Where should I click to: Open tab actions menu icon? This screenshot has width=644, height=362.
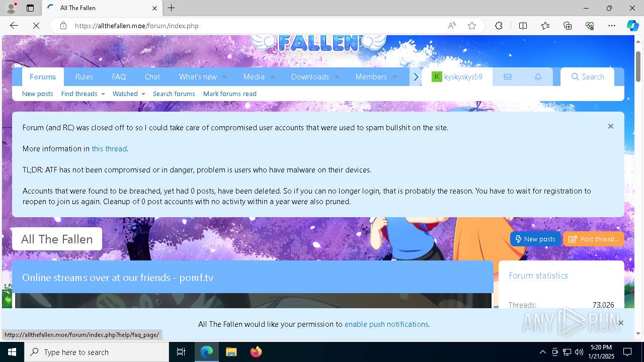click(x=30, y=8)
